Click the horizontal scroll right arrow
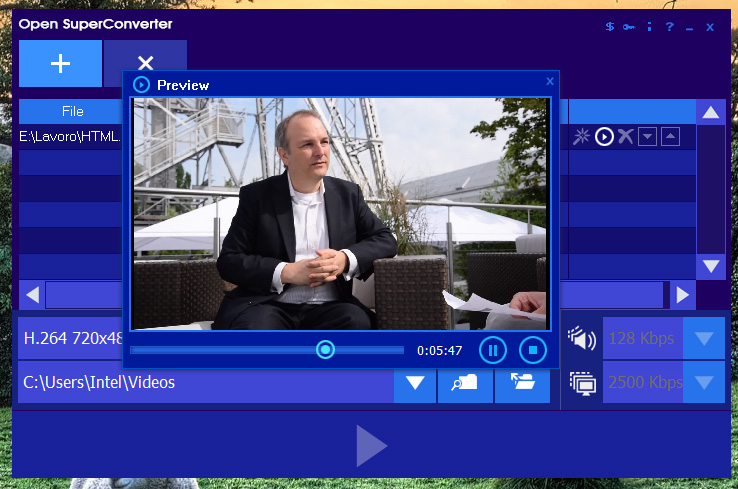The height and width of the screenshot is (489, 738). coord(683,295)
